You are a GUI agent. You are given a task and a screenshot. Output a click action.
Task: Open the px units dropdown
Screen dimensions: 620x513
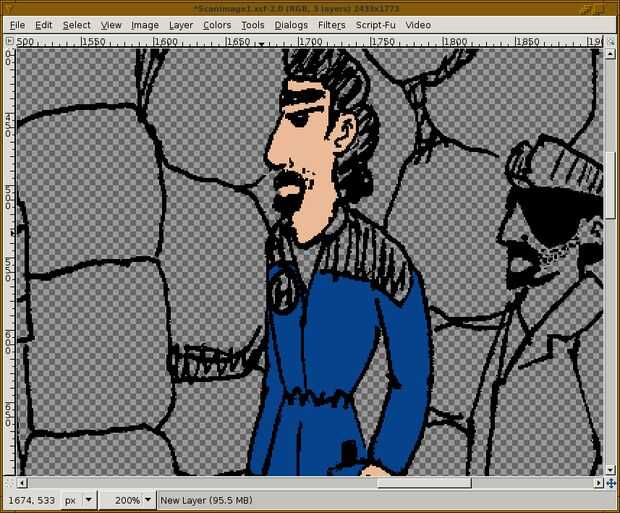[79, 500]
